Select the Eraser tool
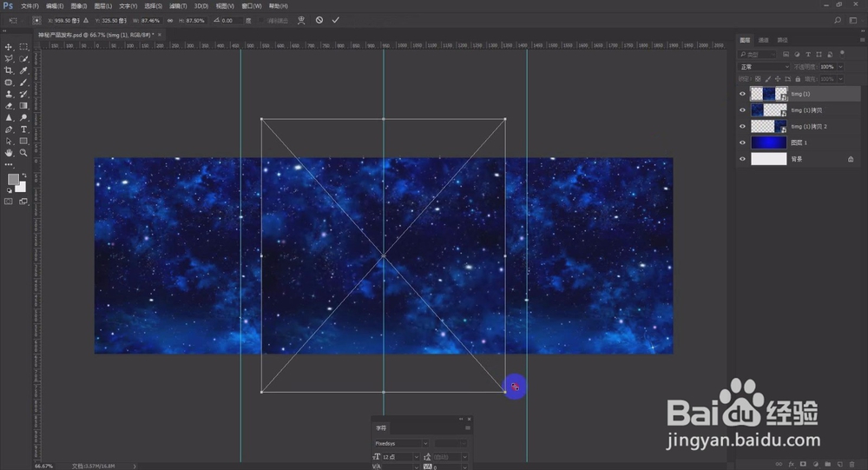868x470 pixels. click(x=9, y=106)
